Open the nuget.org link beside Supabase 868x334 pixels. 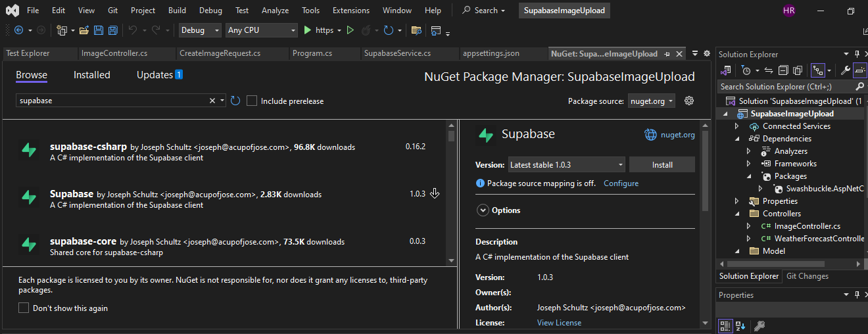(x=669, y=135)
